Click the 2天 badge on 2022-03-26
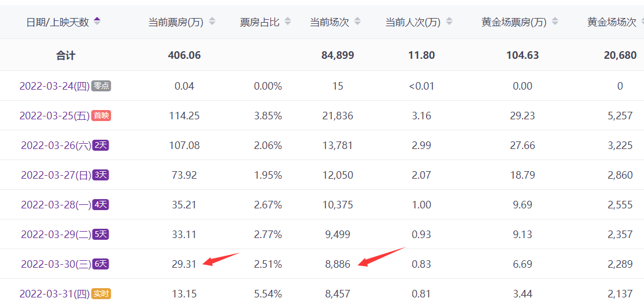Screen dimensions: 644x305 tap(101, 146)
